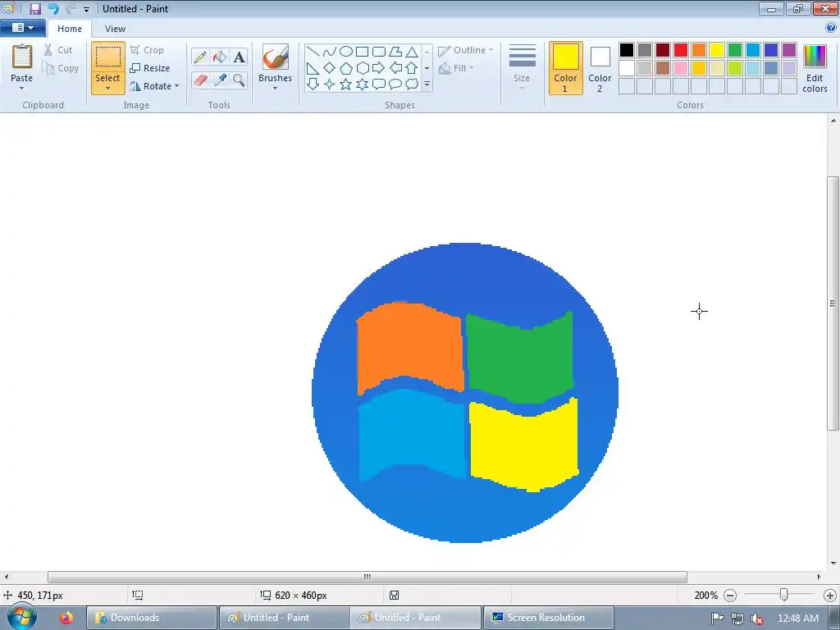Pick the Triangle shape

(412, 52)
